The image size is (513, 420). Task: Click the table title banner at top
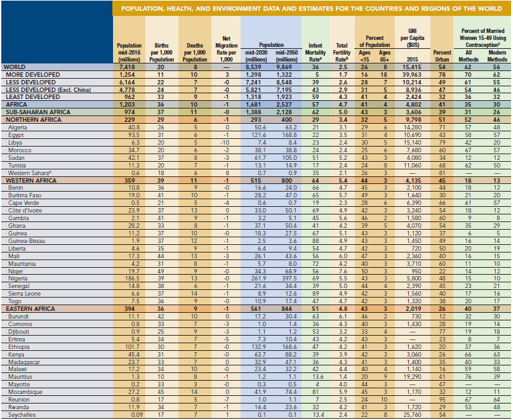(x=311, y=8)
